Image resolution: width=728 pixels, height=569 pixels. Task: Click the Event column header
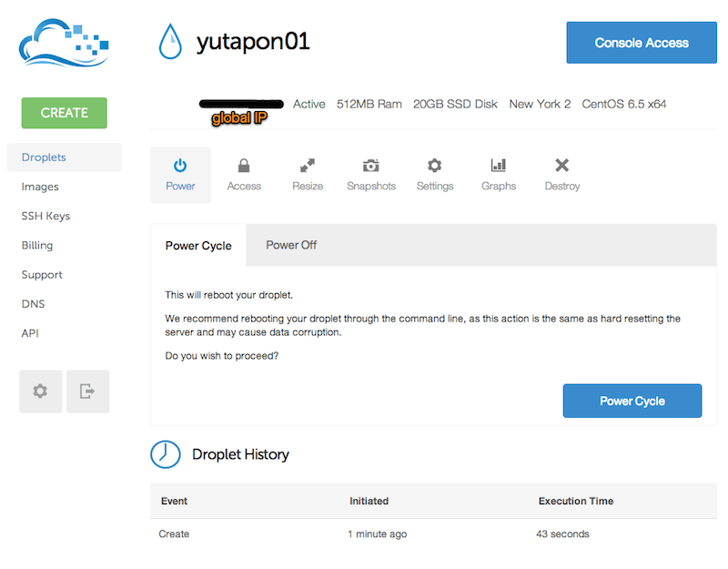[x=174, y=502]
